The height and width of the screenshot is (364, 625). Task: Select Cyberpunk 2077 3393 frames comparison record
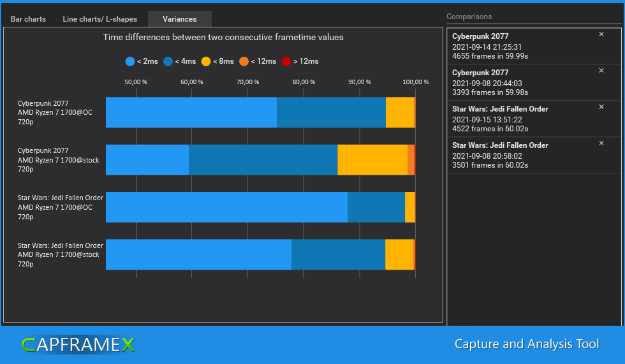click(534, 82)
